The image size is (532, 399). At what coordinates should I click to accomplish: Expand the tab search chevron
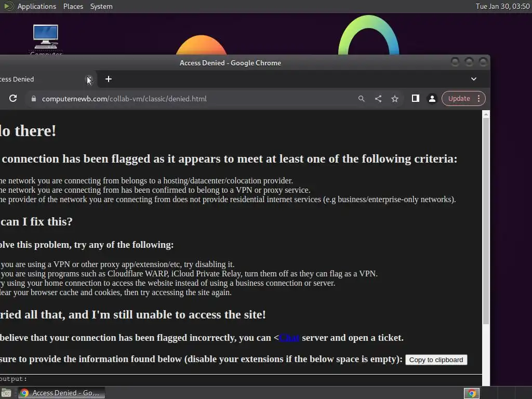[474, 79]
